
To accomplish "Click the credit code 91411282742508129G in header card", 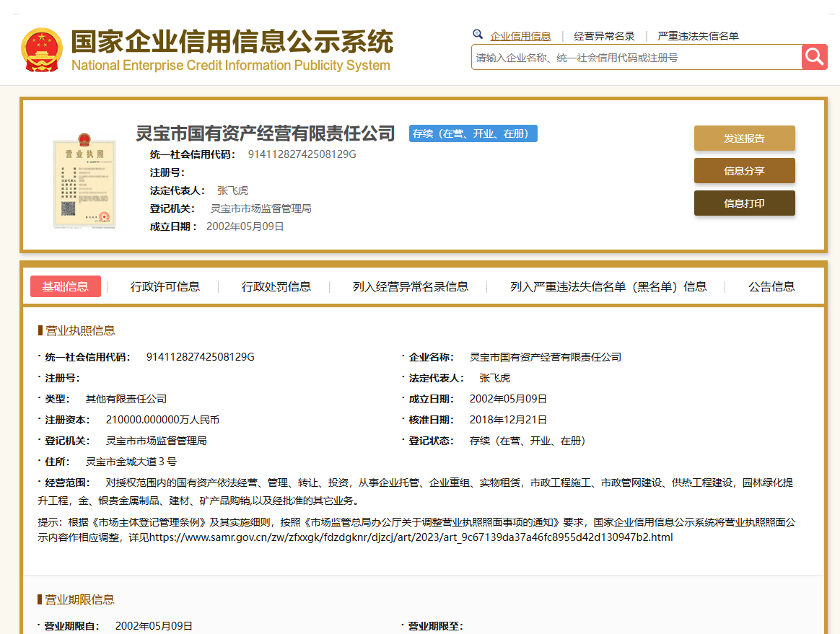I will coord(302,154).
